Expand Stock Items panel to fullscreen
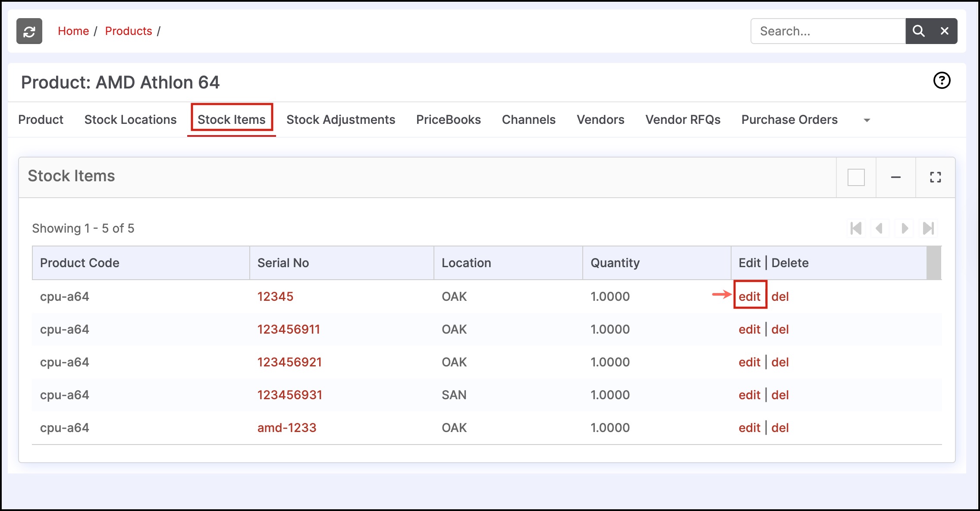The width and height of the screenshot is (980, 511). click(x=935, y=177)
